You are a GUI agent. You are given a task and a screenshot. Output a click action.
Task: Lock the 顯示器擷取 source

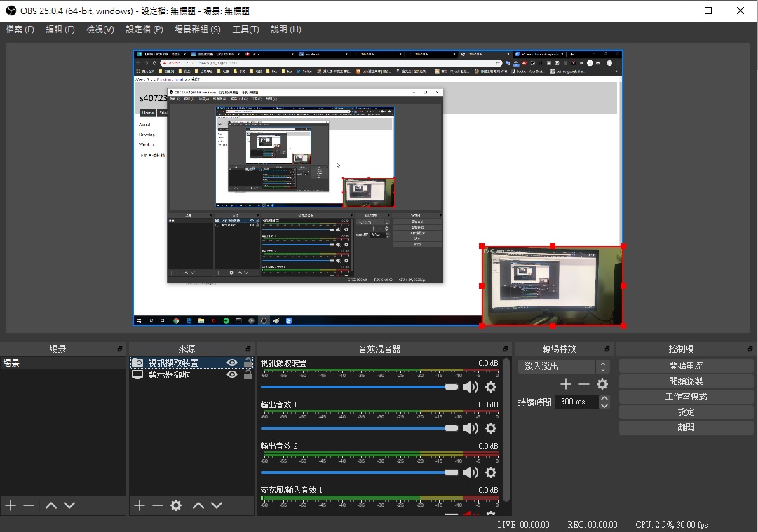tap(248, 375)
